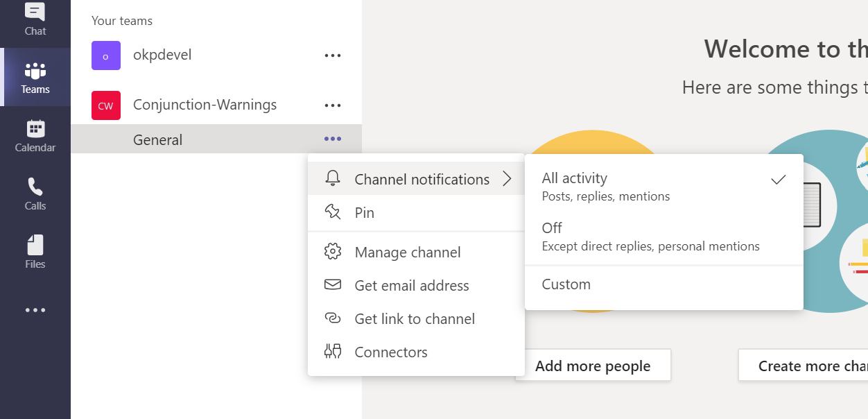868x419 pixels.
Task: Turn channel notifications Off
Action: (x=663, y=237)
